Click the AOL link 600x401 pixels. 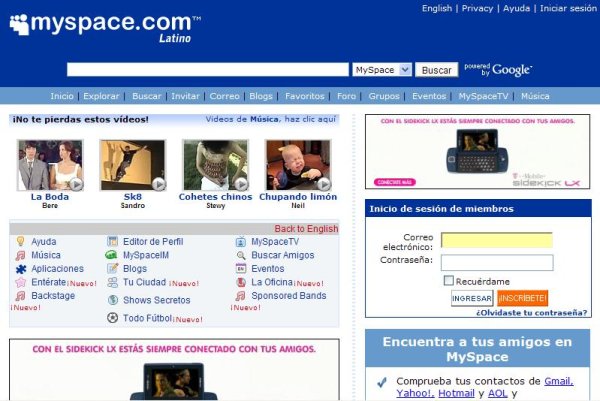[497, 393]
